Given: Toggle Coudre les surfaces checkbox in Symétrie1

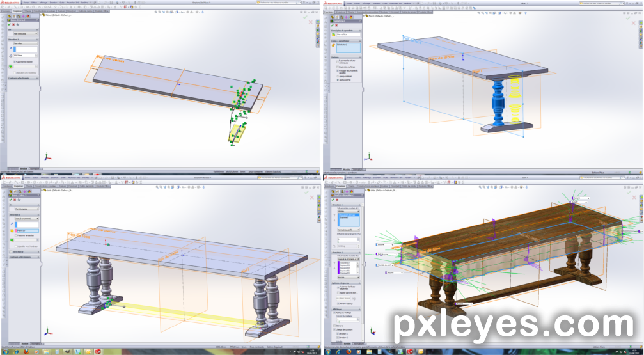Looking at the screenshot, I should tap(338, 67).
